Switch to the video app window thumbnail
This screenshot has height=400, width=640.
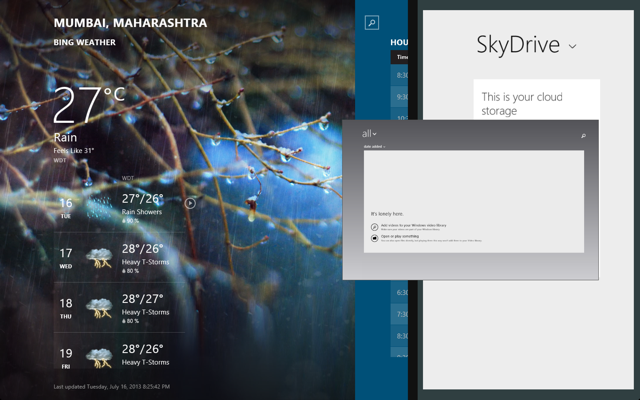pyautogui.click(x=470, y=200)
